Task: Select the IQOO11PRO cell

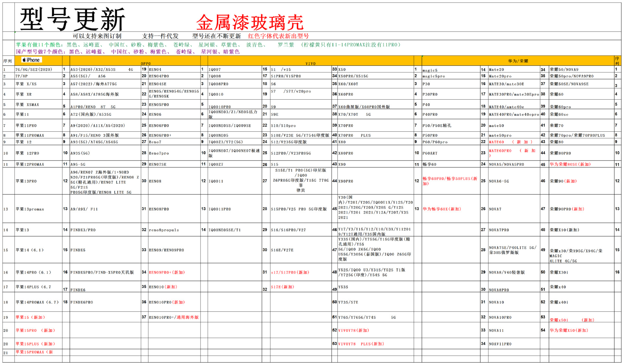Action: [220, 209]
